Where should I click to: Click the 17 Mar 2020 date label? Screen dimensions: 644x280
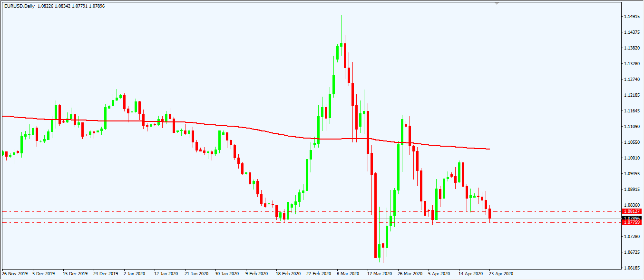click(380, 274)
